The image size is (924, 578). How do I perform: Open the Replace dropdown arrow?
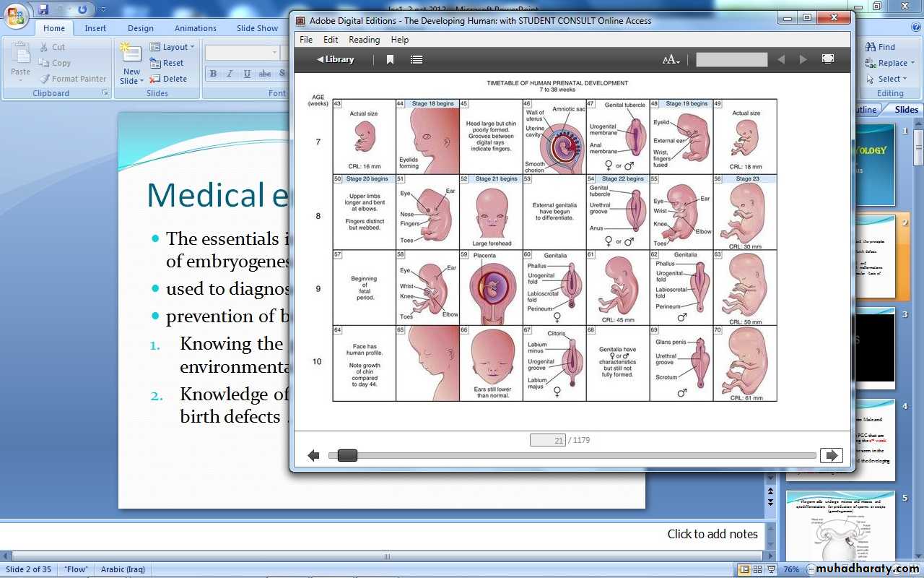(x=912, y=63)
